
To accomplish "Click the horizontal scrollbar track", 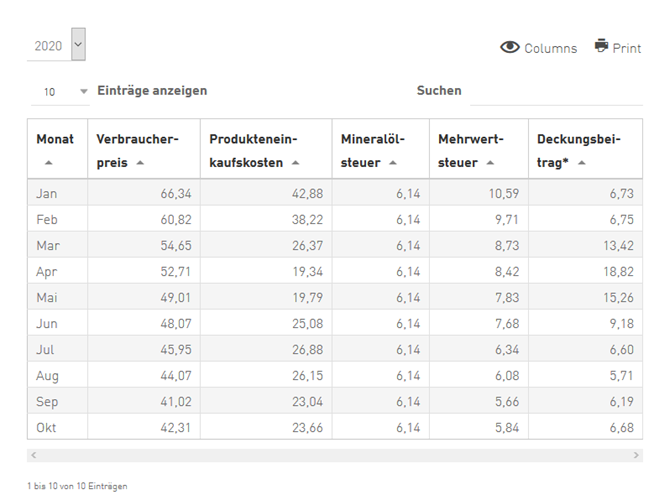I will coord(335,455).
